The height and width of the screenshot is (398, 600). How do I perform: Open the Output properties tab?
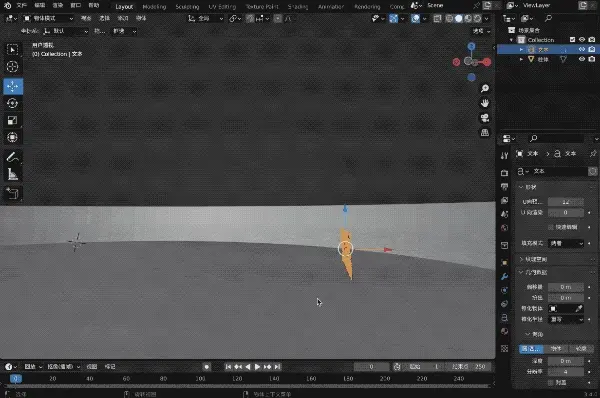[x=504, y=186]
